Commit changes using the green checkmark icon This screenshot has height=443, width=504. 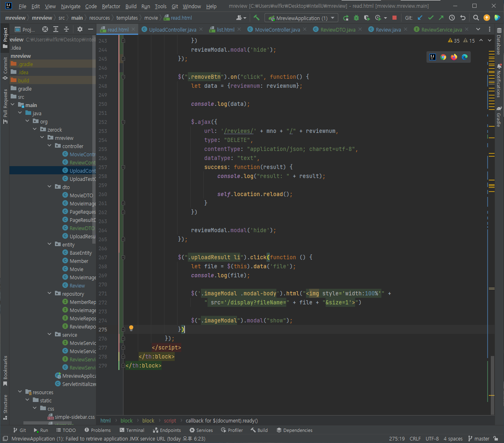point(431,18)
